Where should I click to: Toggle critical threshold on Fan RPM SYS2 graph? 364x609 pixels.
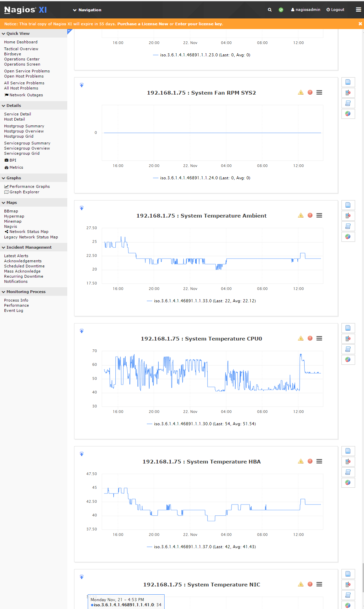point(310,93)
